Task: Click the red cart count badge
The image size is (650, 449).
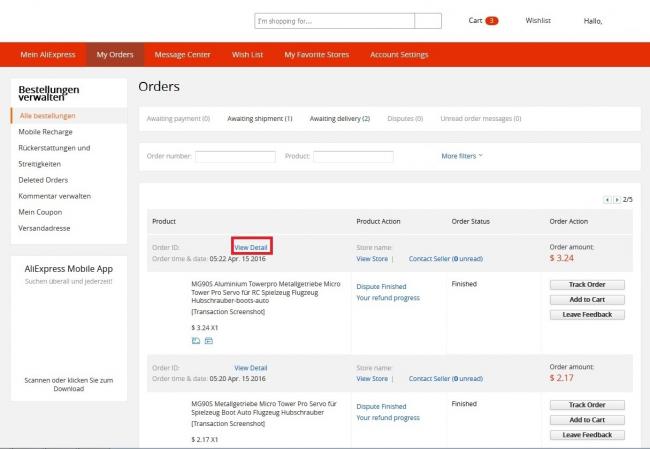Action: tap(492, 20)
